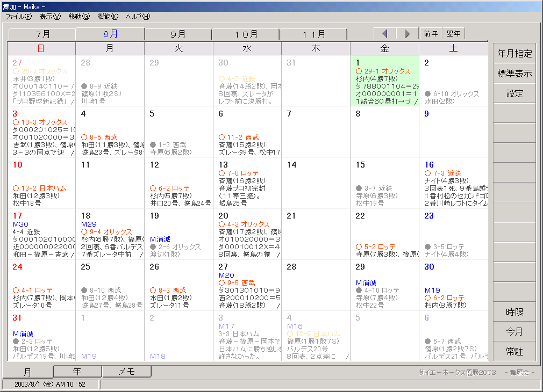Select the 9月 month tab

click(x=178, y=34)
